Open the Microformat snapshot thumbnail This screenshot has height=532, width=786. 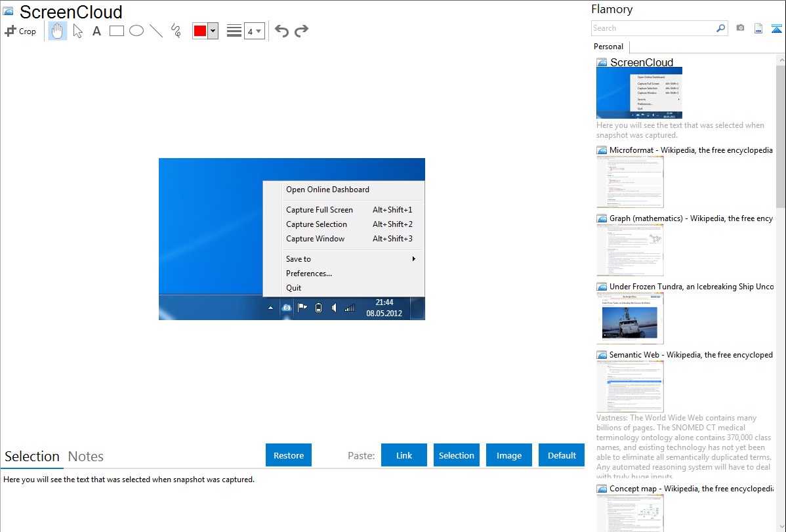(630, 182)
